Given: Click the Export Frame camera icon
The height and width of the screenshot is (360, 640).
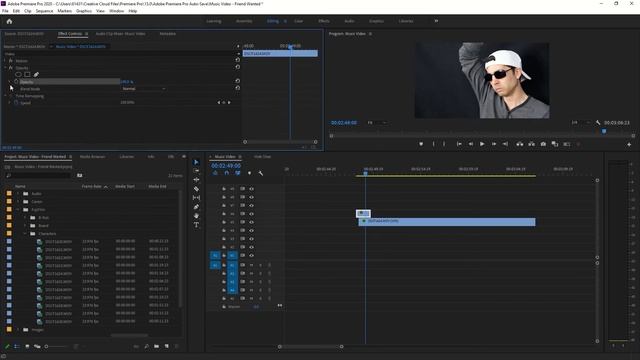Looking at the screenshot, I should pos(543,144).
